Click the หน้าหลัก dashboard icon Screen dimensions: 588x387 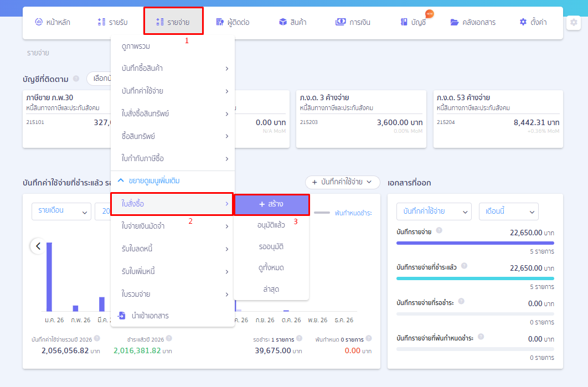[39, 22]
